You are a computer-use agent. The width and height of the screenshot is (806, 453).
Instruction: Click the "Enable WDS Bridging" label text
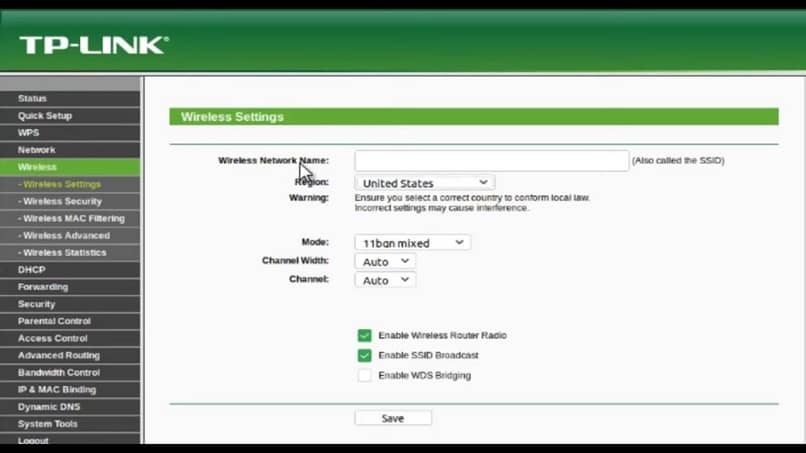tap(425, 375)
